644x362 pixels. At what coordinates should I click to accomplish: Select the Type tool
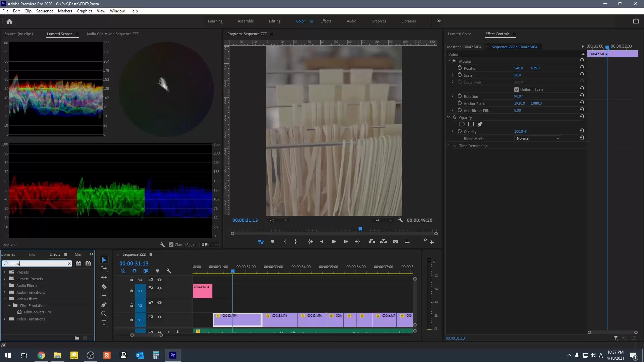tap(104, 323)
